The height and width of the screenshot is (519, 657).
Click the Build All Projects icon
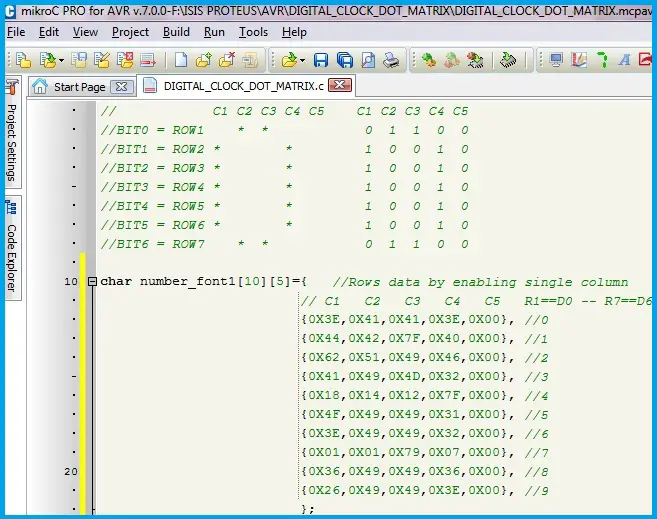[x=452, y=60]
